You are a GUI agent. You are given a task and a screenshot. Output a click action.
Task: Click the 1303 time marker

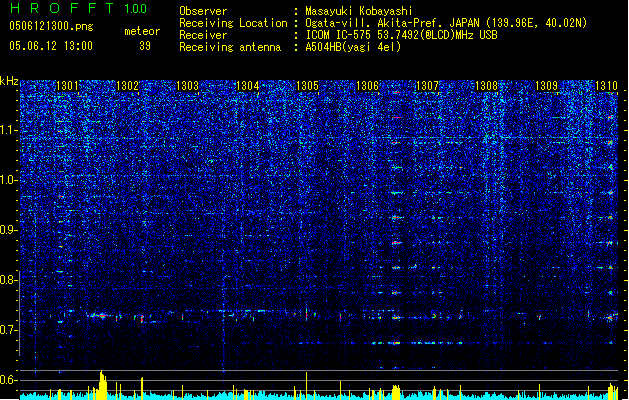(x=187, y=86)
